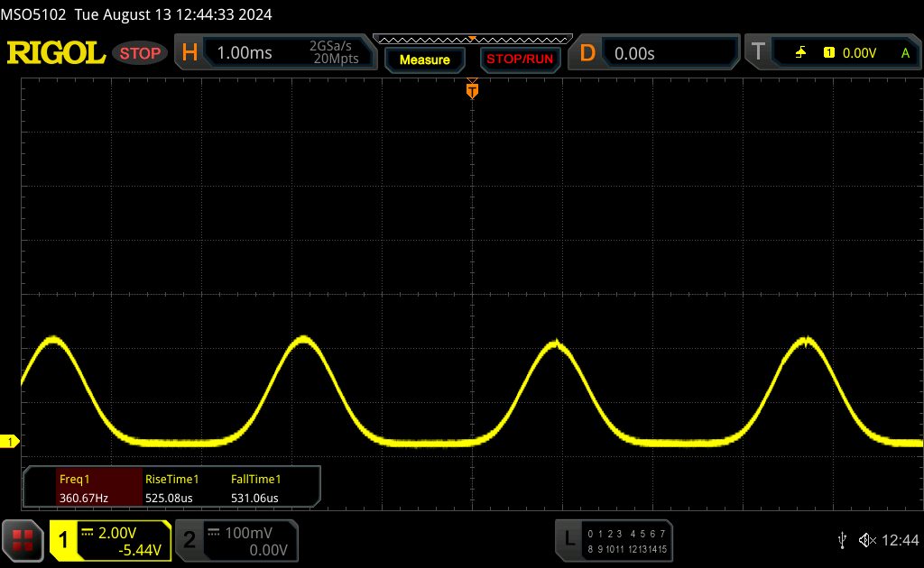Change the trigger level 0.00V field
The width and height of the screenshot is (924, 568).
(858, 53)
